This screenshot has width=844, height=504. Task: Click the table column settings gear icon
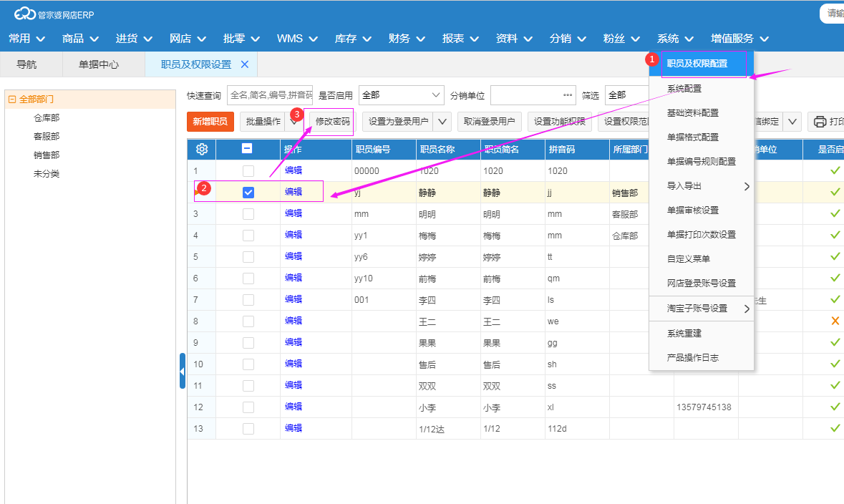coord(202,149)
